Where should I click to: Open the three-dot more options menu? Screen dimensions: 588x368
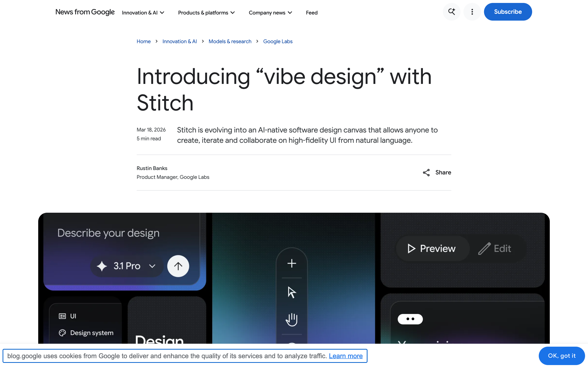tap(472, 12)
